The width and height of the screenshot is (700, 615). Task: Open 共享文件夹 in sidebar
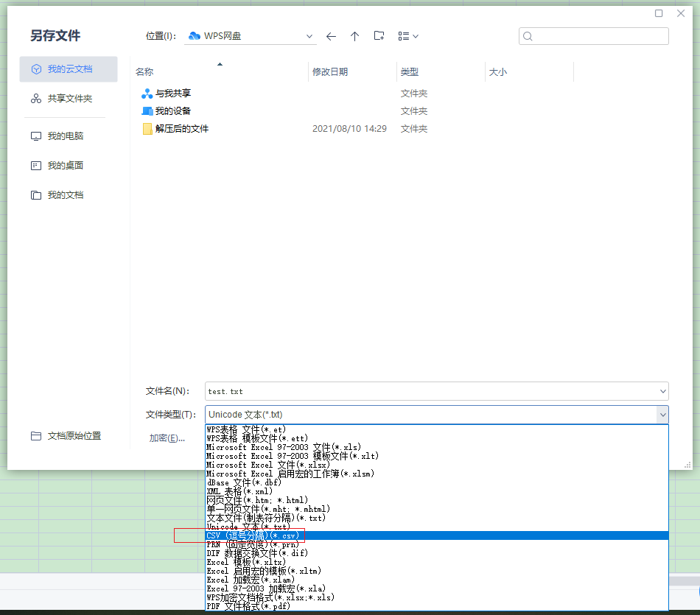(x=69, y=99)
